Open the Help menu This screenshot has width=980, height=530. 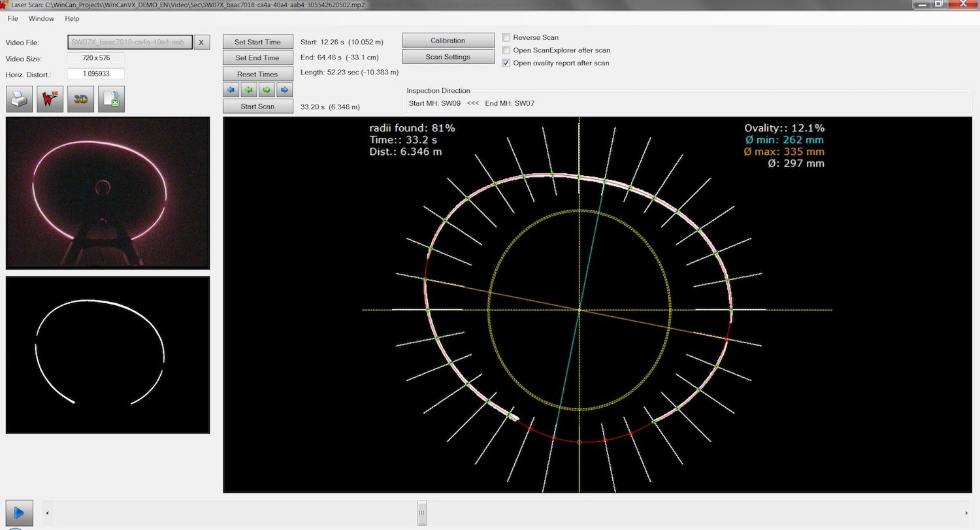pos(72,19)
